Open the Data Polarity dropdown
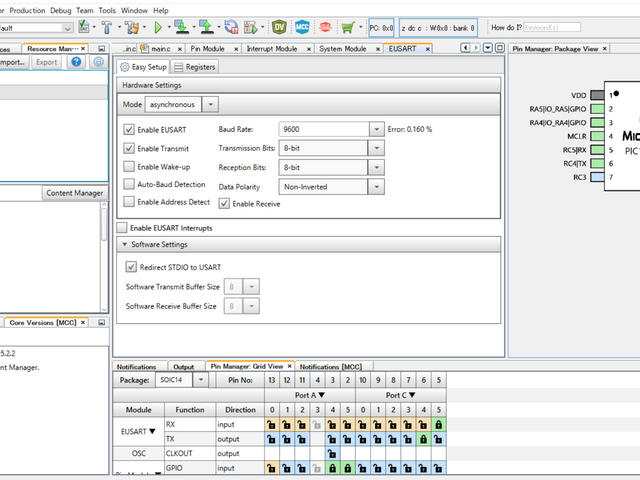Viewport: 640px width, 480px height. tap(375, 186)
